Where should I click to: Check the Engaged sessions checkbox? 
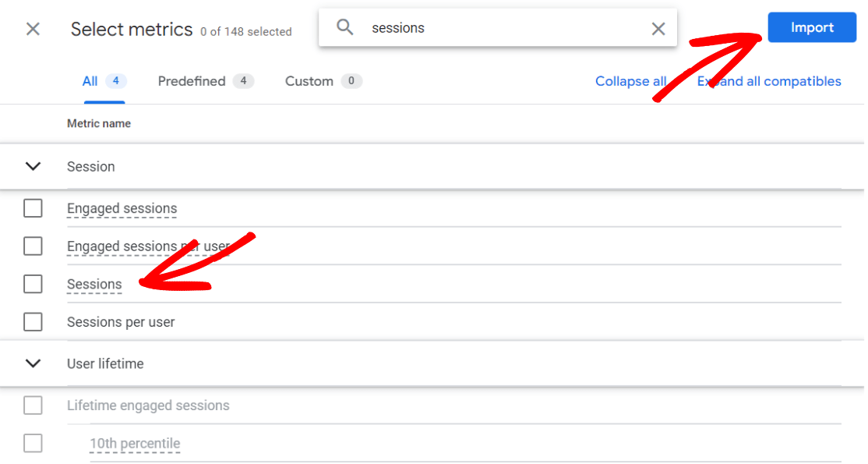33,208
